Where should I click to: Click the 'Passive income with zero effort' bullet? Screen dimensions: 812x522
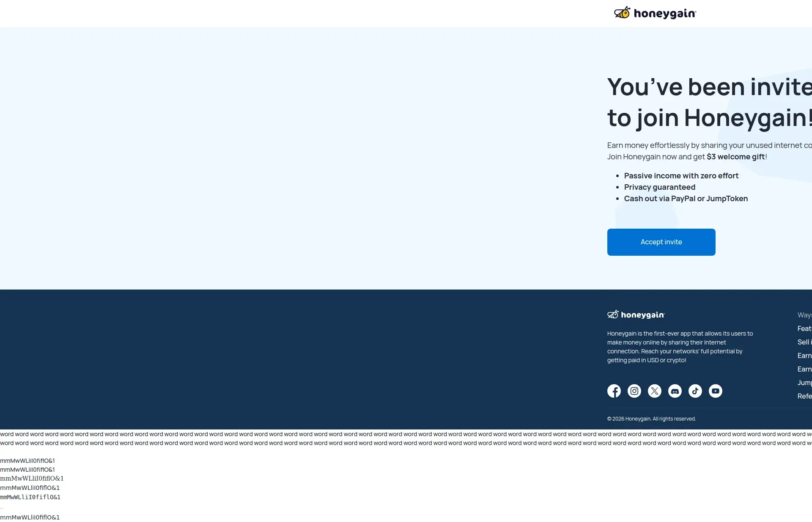[681, 176]
